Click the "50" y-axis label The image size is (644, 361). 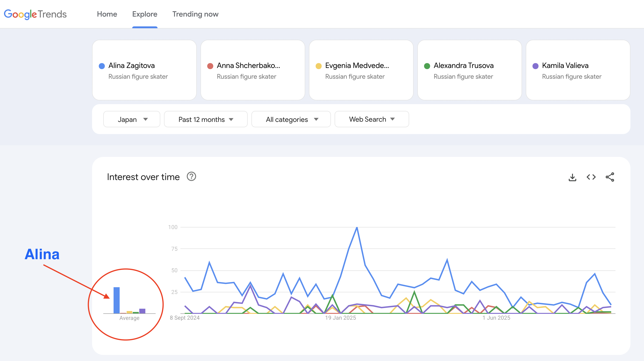[175, 270]
